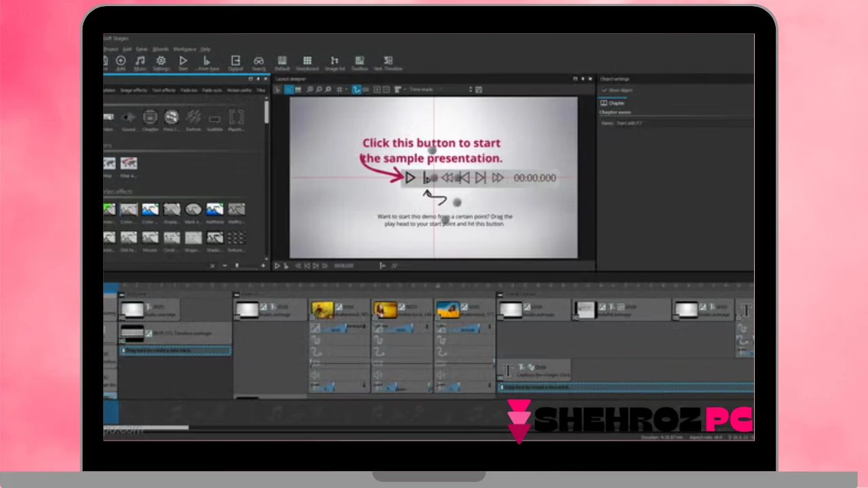Select the blue sky image thumbnail in timeline
Viewport: 868px width, 488px height.
point(448,310)
